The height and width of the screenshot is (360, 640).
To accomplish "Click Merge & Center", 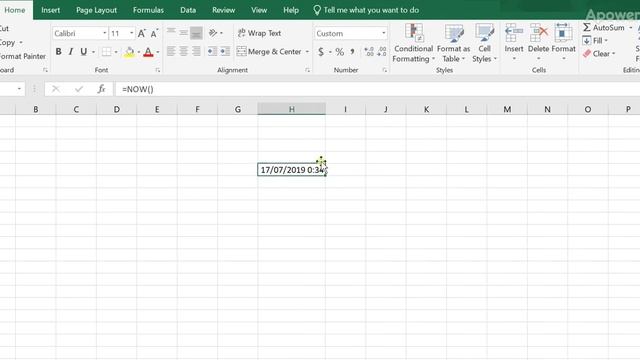I will pos(269,51).
